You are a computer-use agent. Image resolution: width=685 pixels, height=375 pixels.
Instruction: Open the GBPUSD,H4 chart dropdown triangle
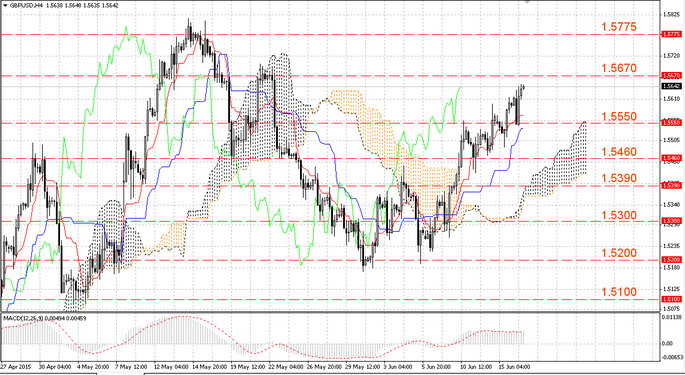[x=4, y=5]
